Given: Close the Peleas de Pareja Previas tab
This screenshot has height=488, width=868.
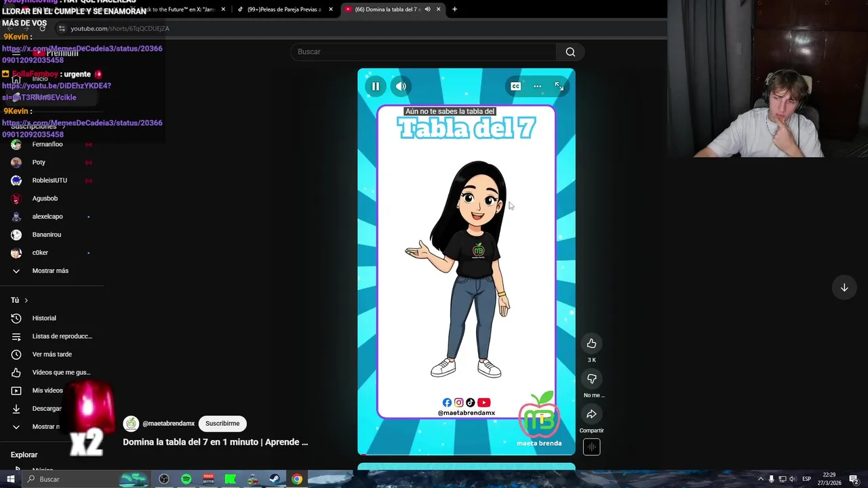Looking at the screenshot, I should (x=331, y=9).
